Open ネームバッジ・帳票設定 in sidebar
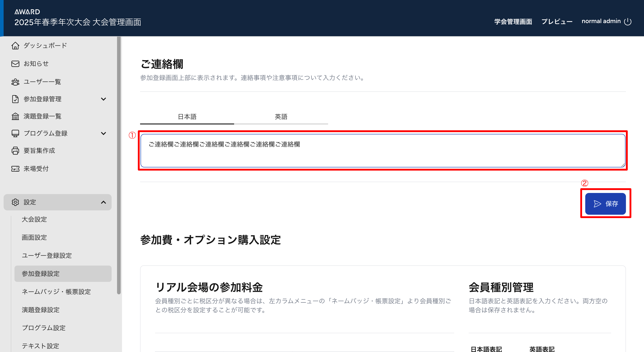The image size is (644, 352). coord(56,292)
